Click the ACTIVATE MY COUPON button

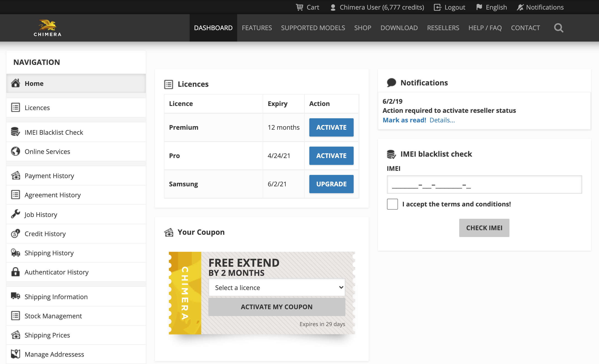[277, 307]
